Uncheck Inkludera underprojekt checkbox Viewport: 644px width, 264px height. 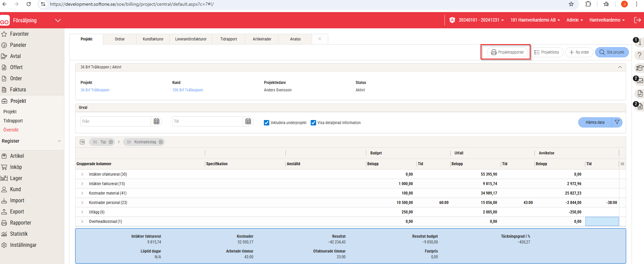pyautogui.click(x=267, y=123)
